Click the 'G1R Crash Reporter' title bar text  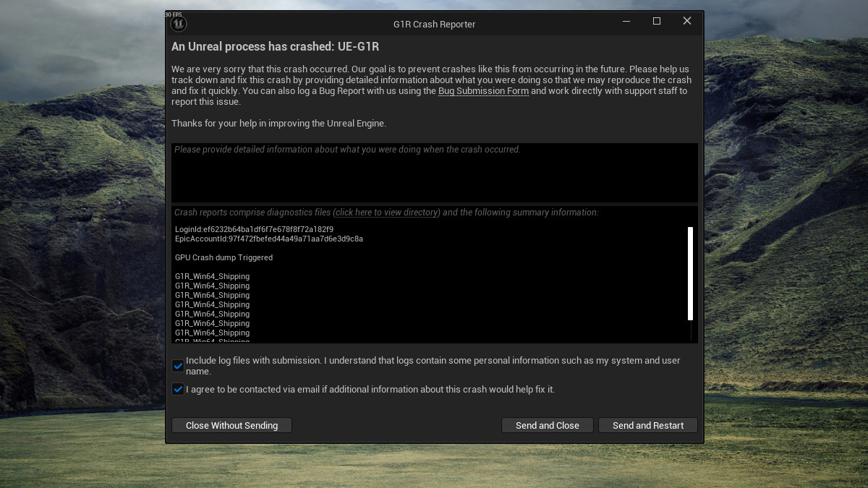pos(435,24)
